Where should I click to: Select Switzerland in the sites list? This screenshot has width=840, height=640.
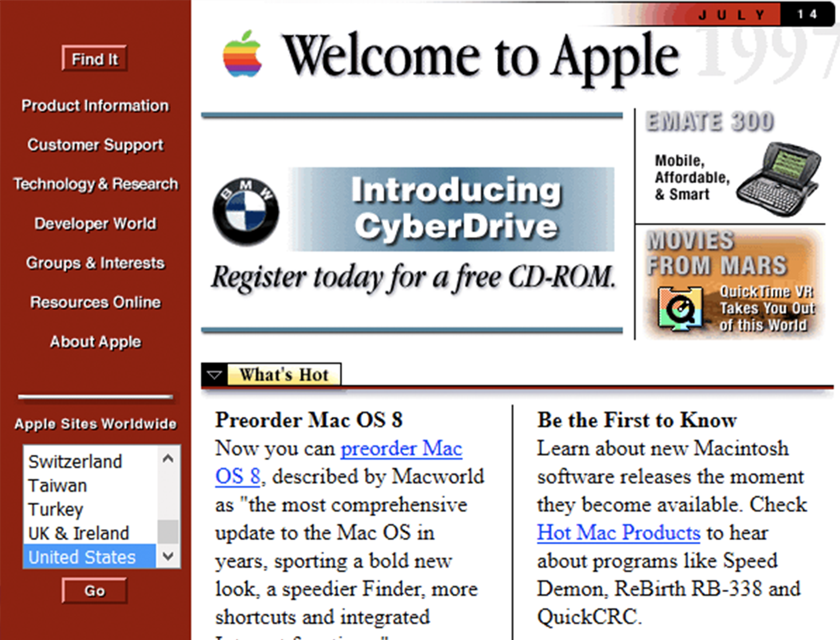click(x=90, y=461)
